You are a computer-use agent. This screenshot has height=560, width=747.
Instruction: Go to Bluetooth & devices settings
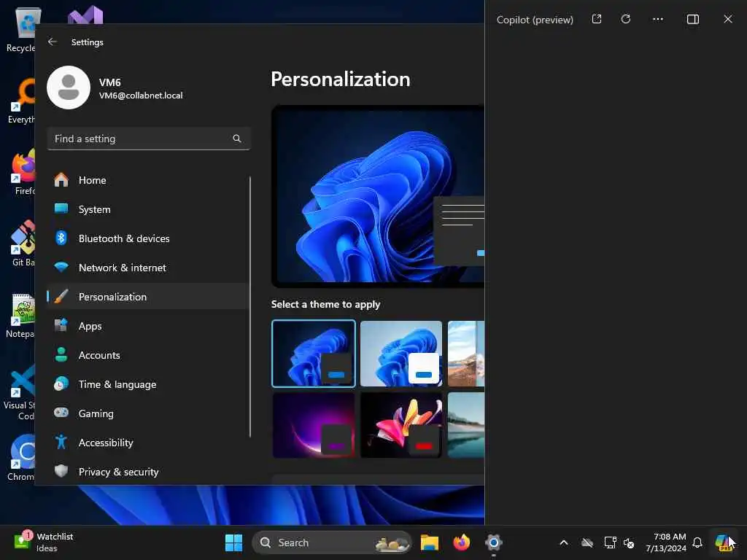147,238
